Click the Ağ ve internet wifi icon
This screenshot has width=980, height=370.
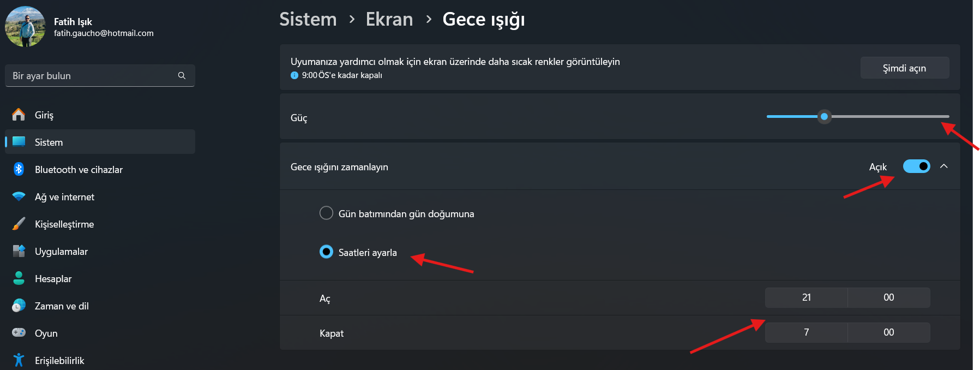tap(19, 196)
